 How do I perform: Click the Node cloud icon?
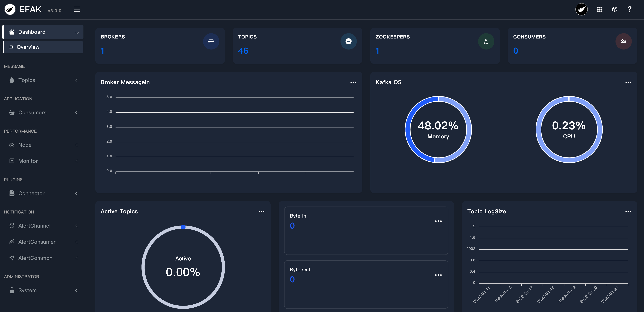coord(12,145)
